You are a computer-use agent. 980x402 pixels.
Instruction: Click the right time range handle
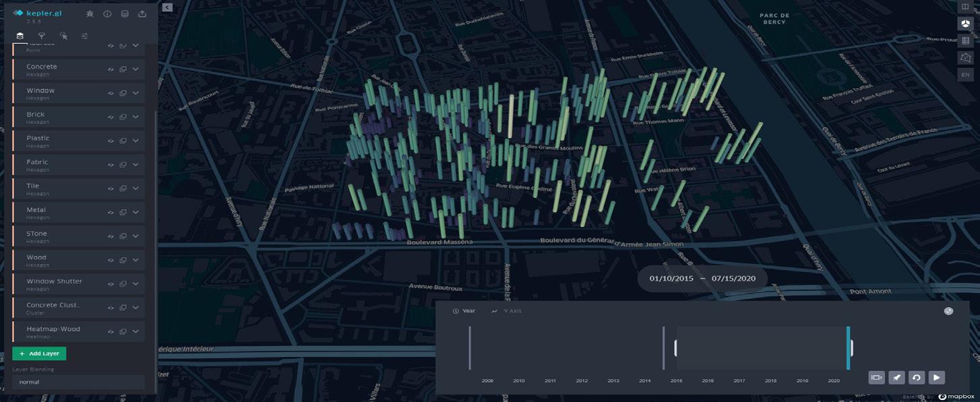(x=851, y=348)
